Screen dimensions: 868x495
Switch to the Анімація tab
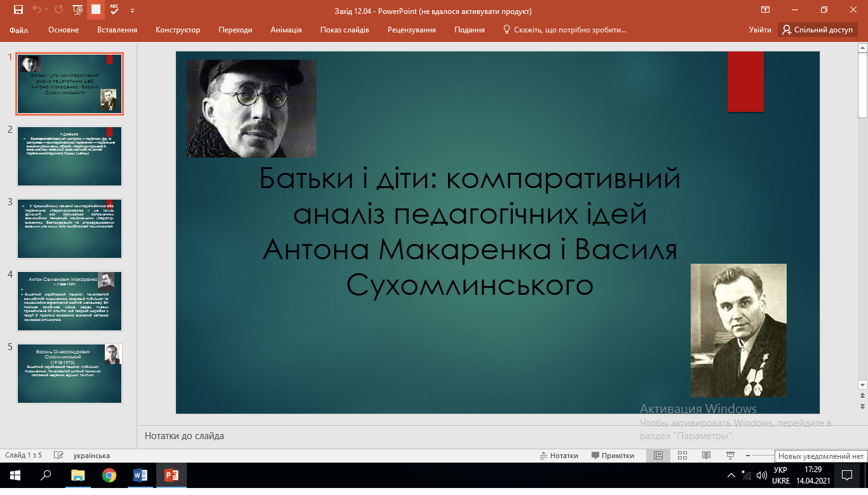pyautogui.click(x=286, y=30)
